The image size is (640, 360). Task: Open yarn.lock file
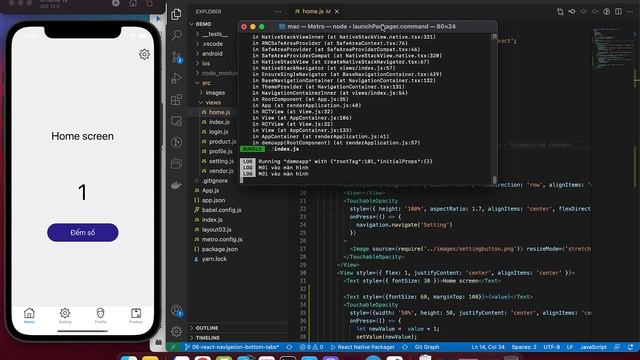tap(214, 259)
